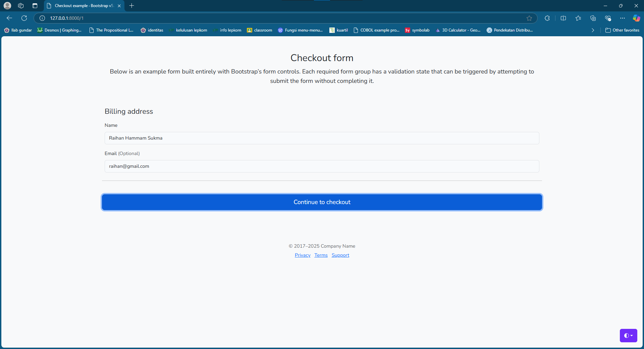Expand hidden bookmarks with the chevron arrow
The width and height of the screenshot is (644, 349).
click(593, 30)
